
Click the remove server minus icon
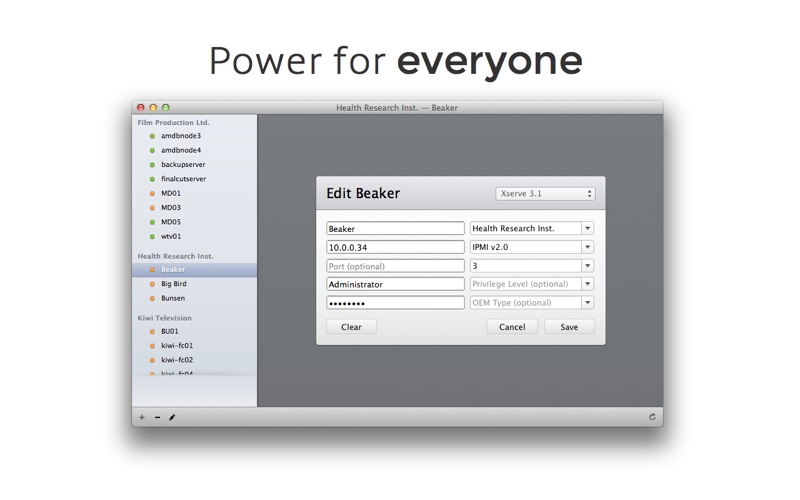click(x=157, y=417)
